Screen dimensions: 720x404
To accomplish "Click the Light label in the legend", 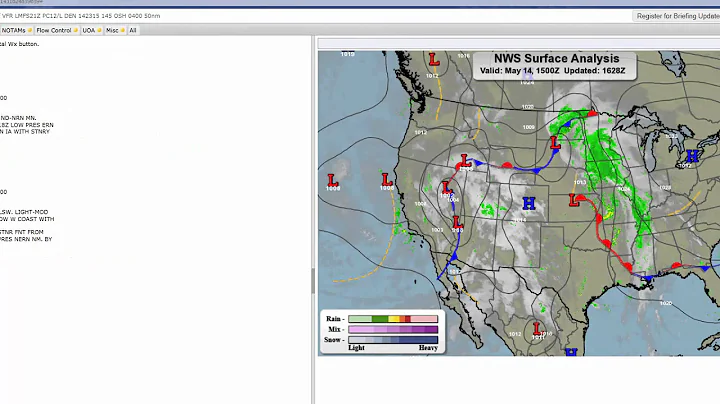I will pyautogui.click(x=356, y=348).
